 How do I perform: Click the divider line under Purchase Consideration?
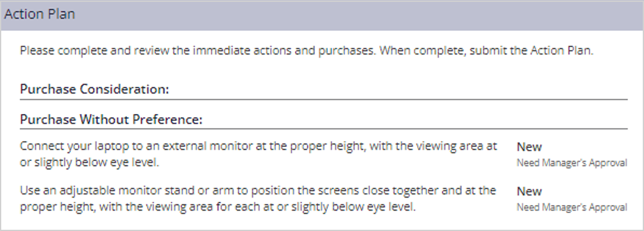pos(324,99)
